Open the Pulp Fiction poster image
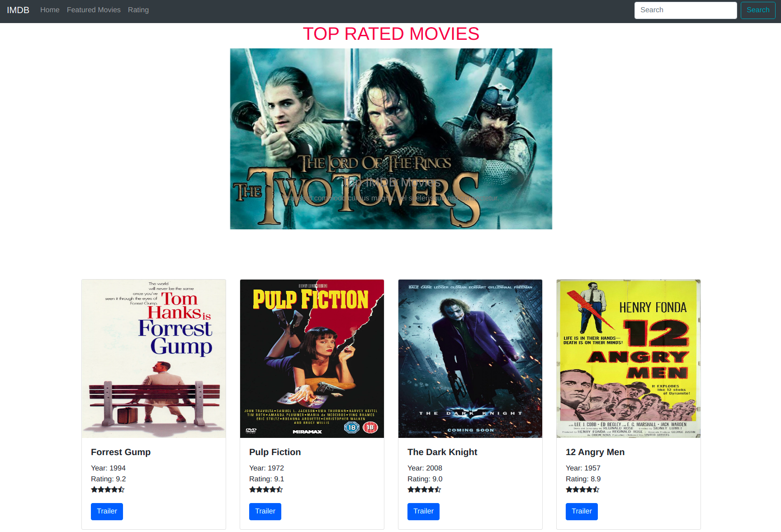 pos(312,359)
